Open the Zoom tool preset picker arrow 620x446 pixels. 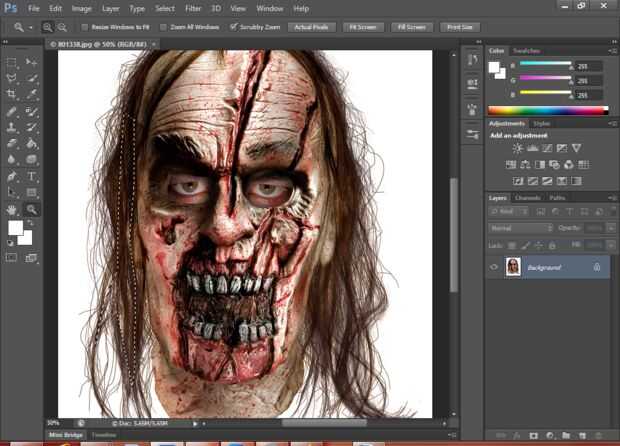[x=31, y=27]
